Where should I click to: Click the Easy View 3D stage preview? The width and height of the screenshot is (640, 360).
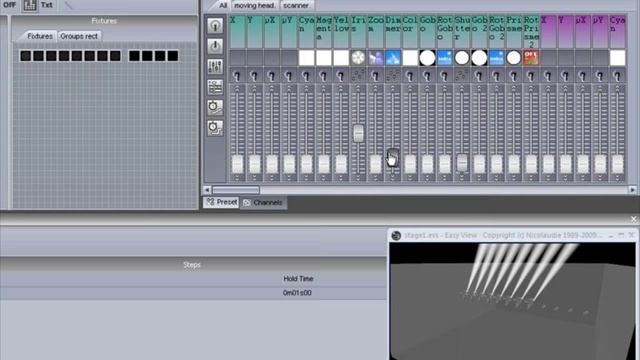pyautogui.click(x=512, y=301)
